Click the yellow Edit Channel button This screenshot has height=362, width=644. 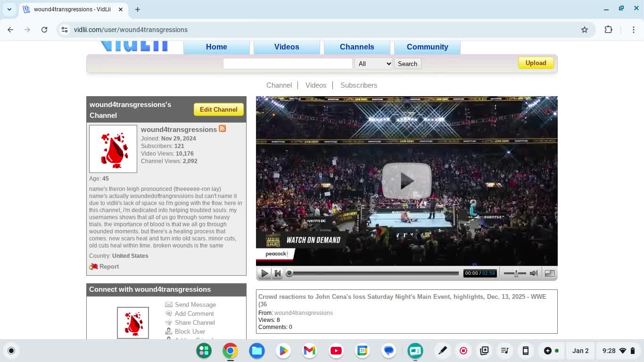[218, 109]
